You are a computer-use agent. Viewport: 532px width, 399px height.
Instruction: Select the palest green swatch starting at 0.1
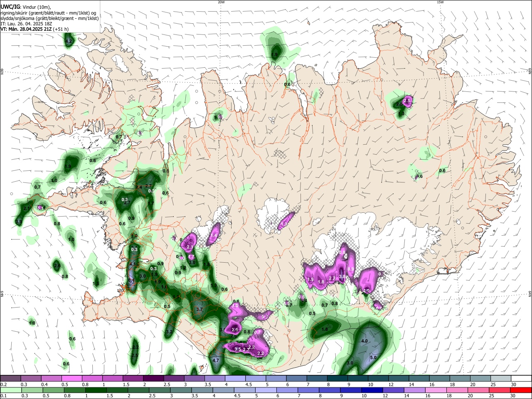point(11,390)
